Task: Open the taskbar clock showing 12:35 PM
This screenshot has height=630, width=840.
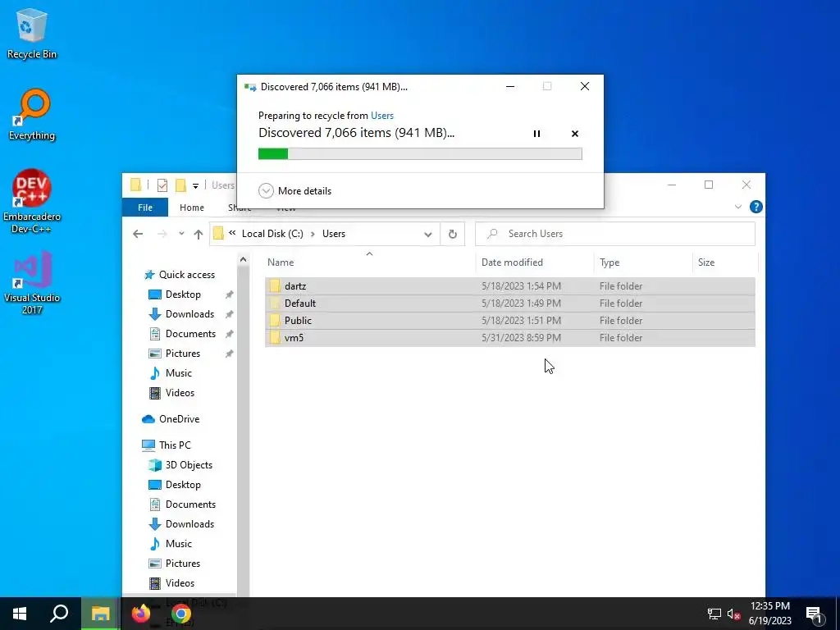Action: [x=769, y=614]
